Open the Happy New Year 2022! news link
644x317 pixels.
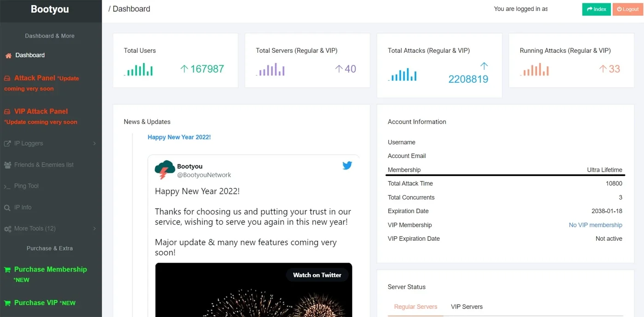(179, 137)
